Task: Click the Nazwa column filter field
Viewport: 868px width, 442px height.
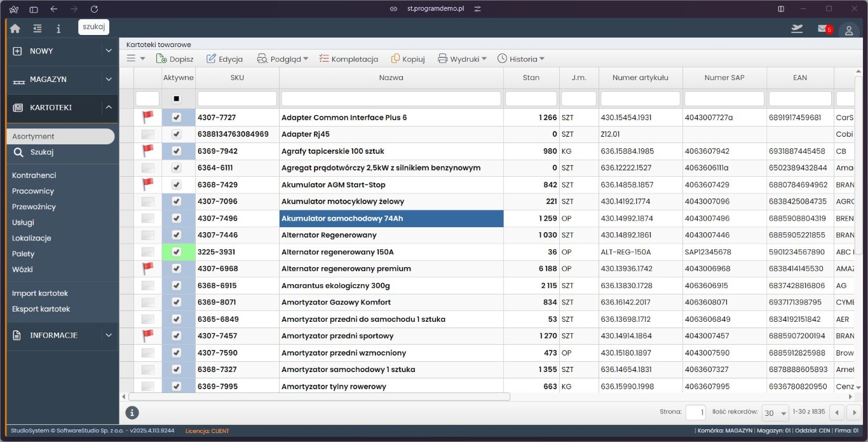Action: (x=391, y=99)
